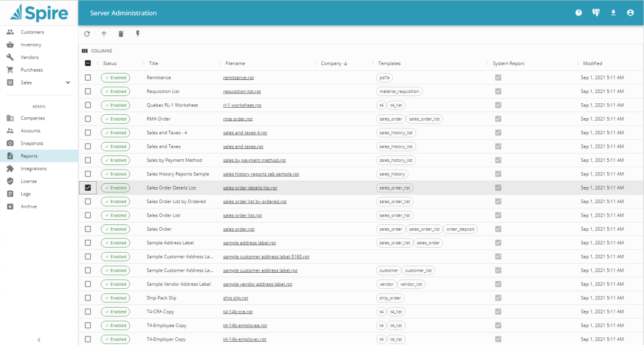Image resolution: width=644 pixels, height=345 pixels.
Task: Sort by Filename column header
Action: pyautogui.click(x=235, y=63)
